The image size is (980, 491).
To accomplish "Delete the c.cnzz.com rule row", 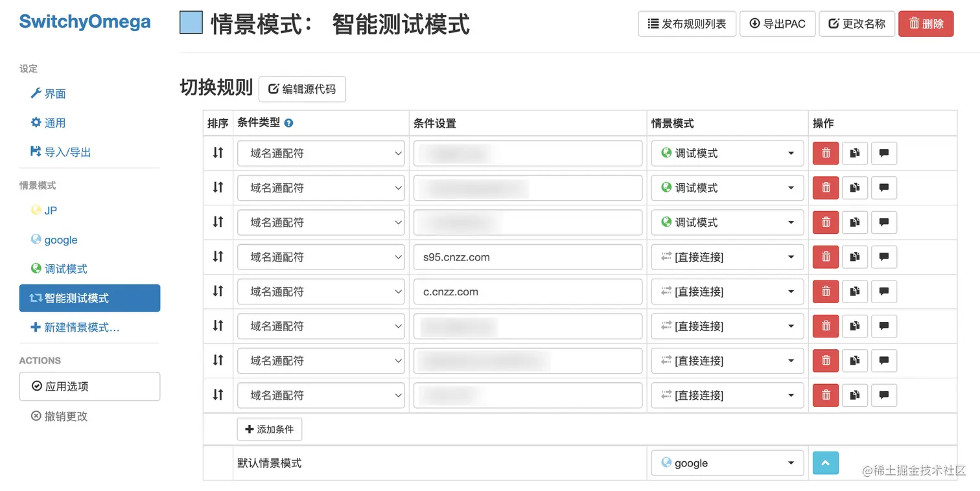I will pos(826,291).
